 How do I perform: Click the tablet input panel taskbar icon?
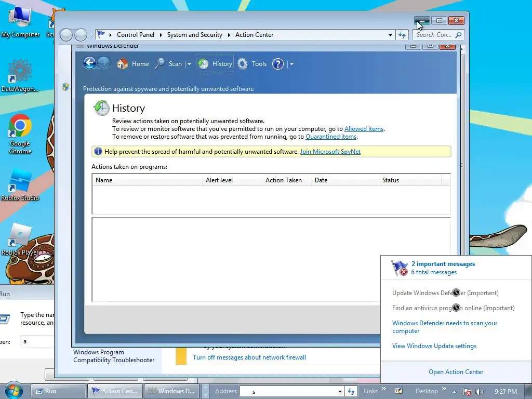pos(398,391)
